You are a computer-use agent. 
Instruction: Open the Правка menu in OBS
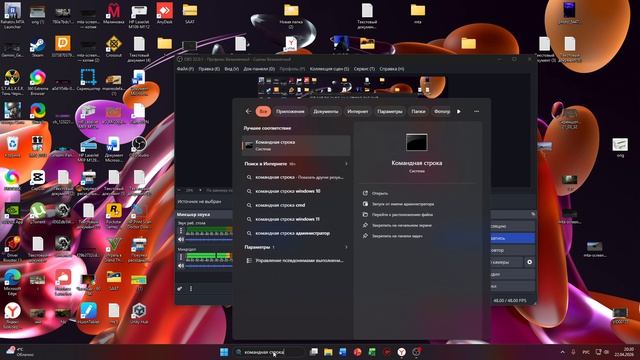coord(209,69)
